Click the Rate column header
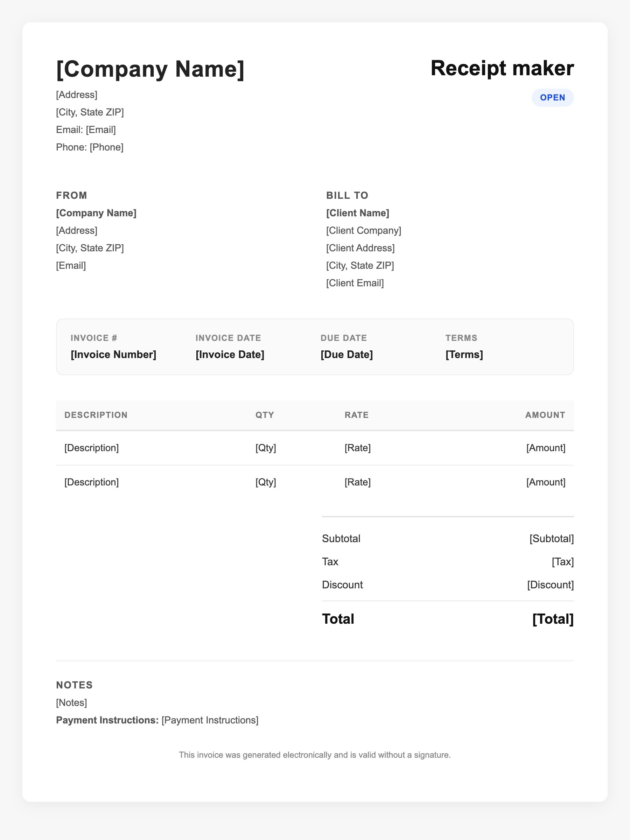 pos(356,415)
